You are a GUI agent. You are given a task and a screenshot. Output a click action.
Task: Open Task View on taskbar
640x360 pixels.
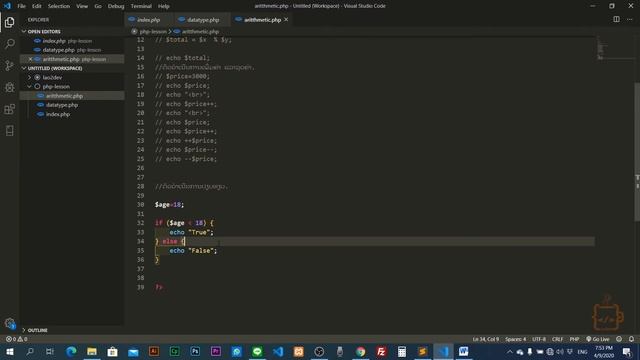(x=50, y=351)
